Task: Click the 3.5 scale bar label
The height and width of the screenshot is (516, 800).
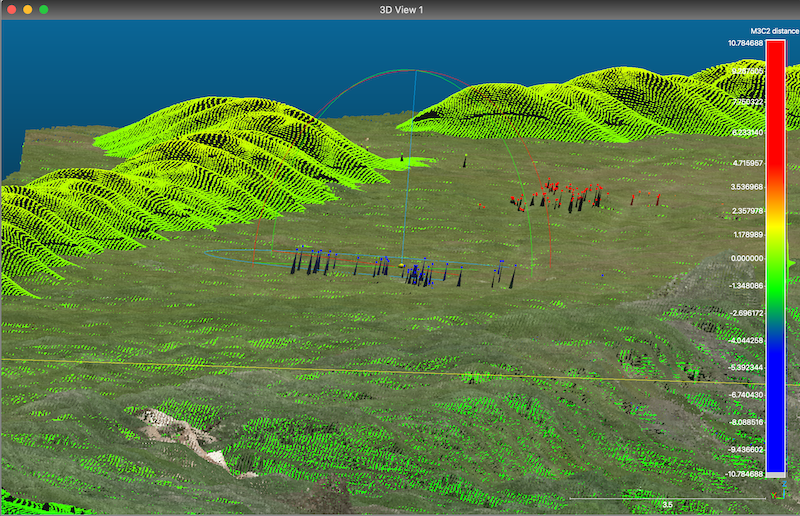Action: click(x=667, y=505)
